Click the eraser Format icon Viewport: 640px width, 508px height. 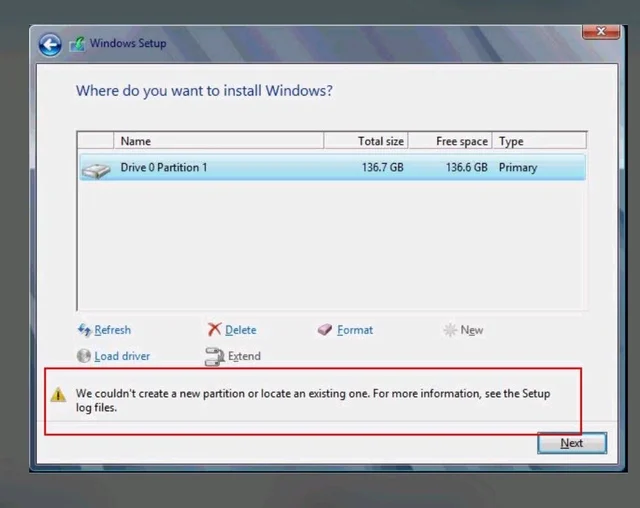325,329
